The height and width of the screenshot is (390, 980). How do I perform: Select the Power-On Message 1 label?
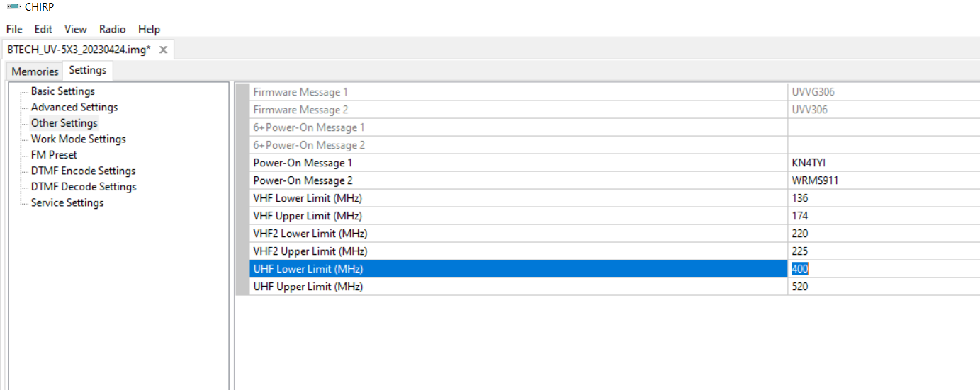[x=303, y=163]
